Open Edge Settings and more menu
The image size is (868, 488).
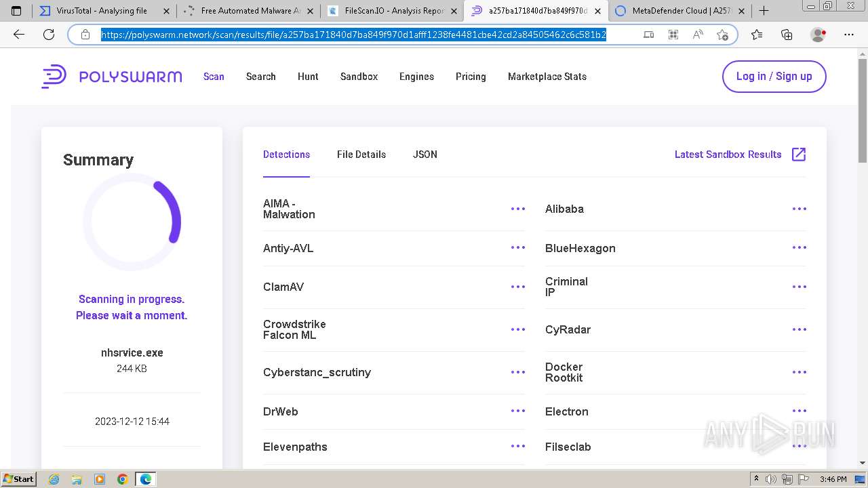click(849, 35)
